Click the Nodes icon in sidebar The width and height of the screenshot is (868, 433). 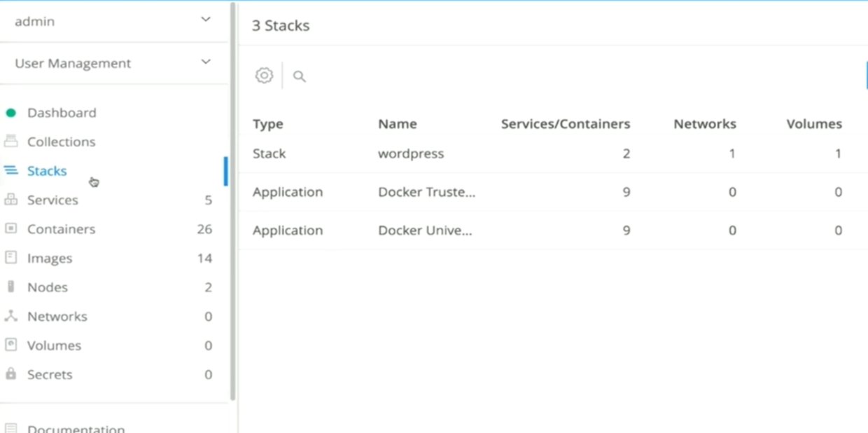(x=10, y=287)
